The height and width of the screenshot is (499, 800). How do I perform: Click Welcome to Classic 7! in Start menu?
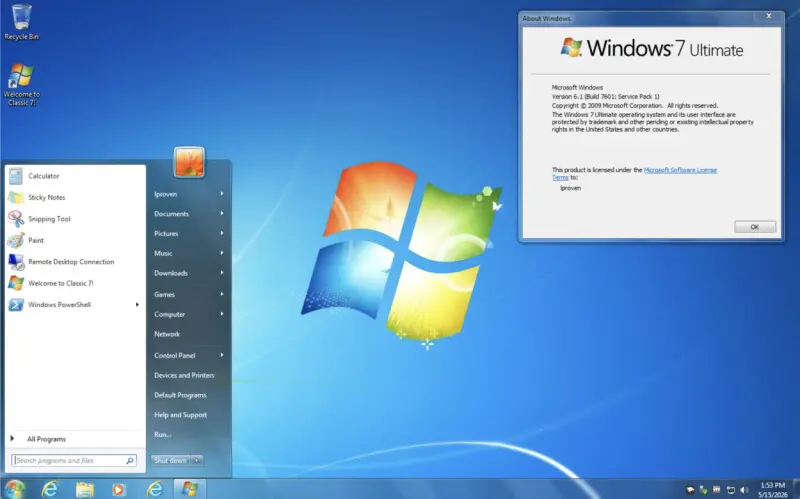click(76, 283)
